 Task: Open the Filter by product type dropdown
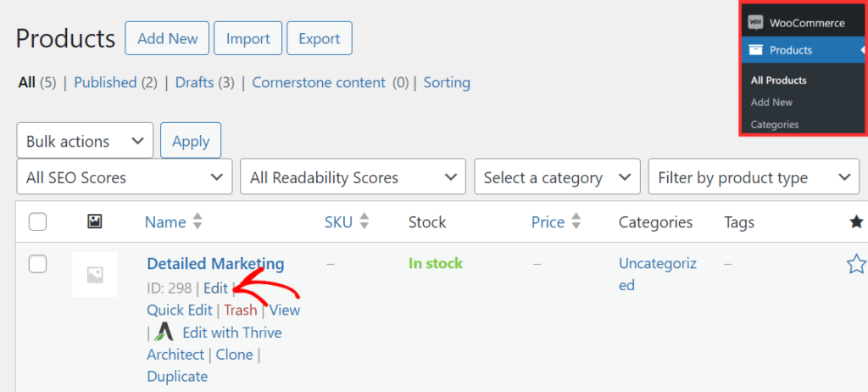pyautogui.click(x=753, y=178)
